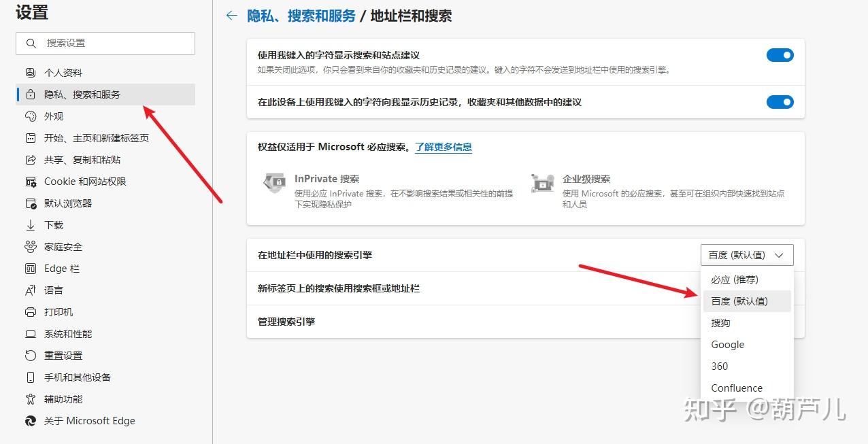Screen dimensions: 868x444
Task: Click 在地址栏中使用的搜索引擎 label
Action: (x=315, y=255)
